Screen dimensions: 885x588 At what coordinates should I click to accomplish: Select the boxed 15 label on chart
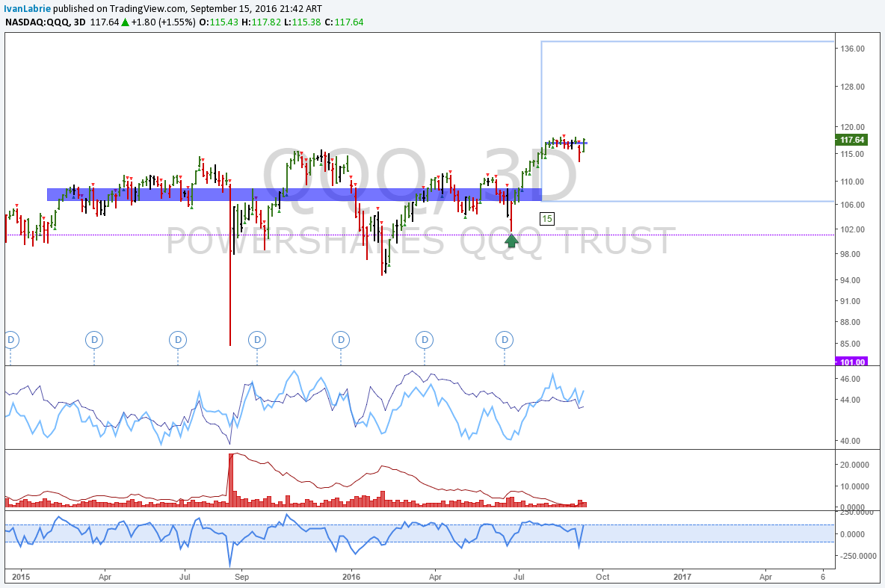point(547,219)
